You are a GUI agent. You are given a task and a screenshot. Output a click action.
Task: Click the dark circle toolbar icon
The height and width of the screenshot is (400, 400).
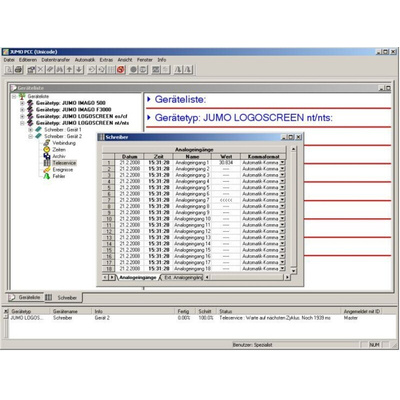pyautogui.click(x=134, y=69)
